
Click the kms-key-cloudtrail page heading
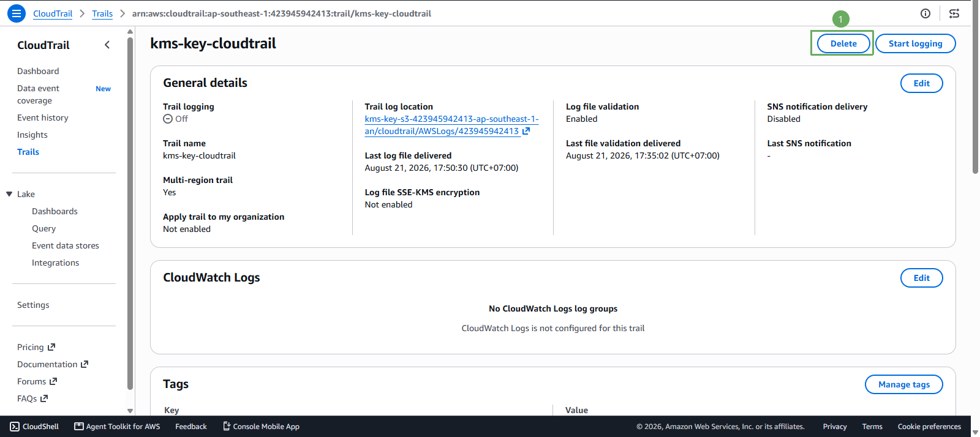tap(213, 43)
